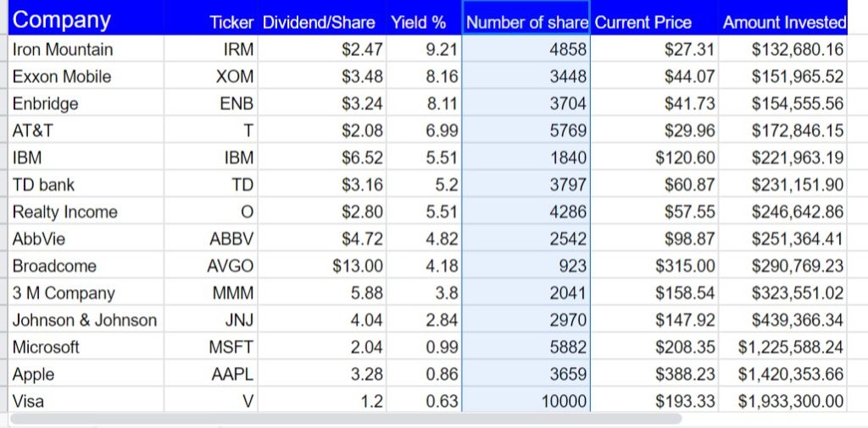Select the XOM ticker cell
This screenshot has width=868, height=428.
(211, 76)
